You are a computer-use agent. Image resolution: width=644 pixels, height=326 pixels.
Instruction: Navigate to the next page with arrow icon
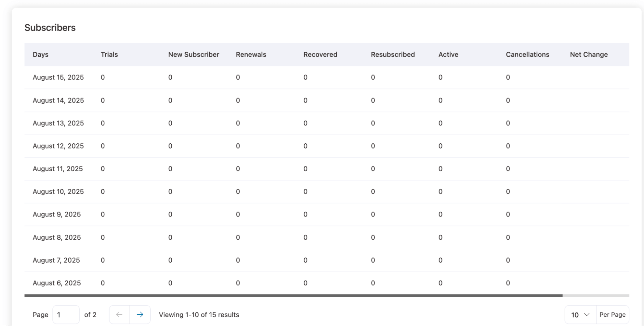140,315
